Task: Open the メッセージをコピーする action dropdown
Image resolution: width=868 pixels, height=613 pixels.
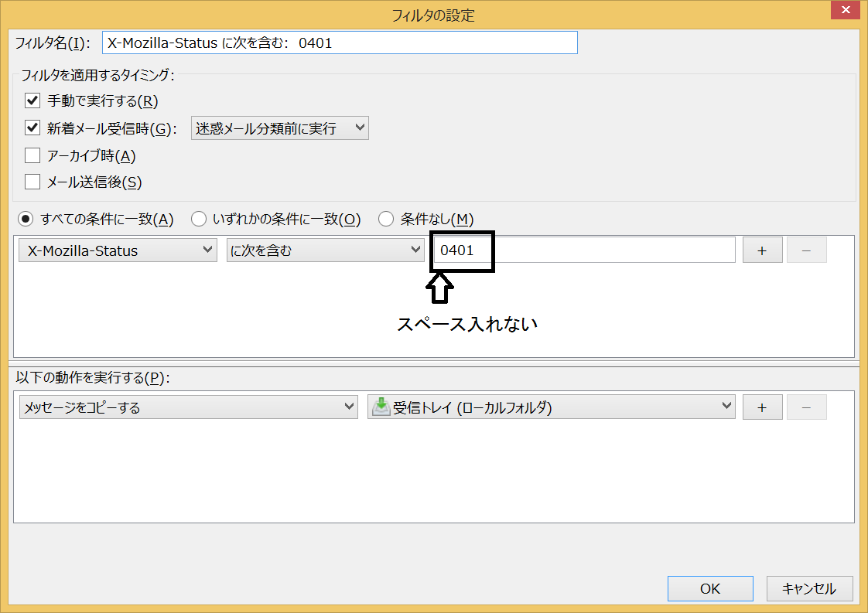Action: 189,407
